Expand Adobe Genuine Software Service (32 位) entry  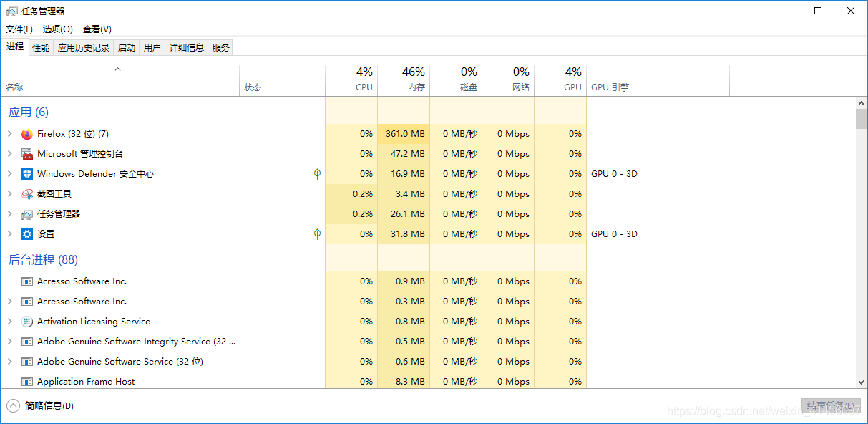(9, 362)
